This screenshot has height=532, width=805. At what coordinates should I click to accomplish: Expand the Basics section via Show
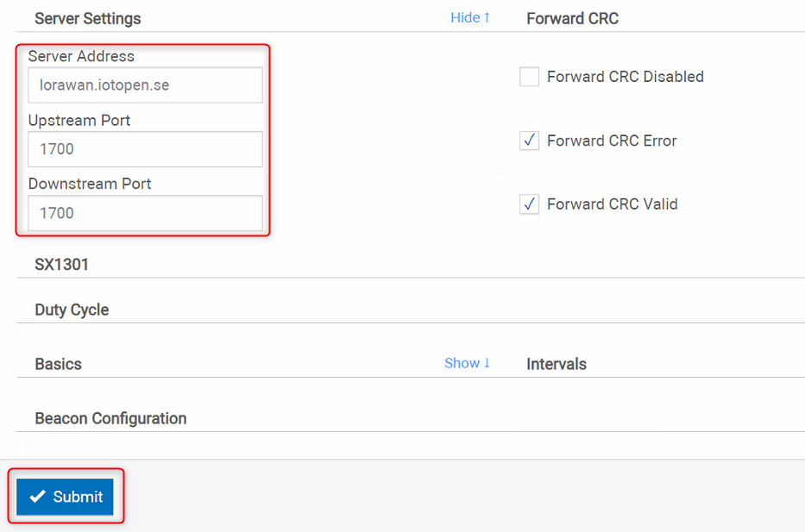point(467,363)
